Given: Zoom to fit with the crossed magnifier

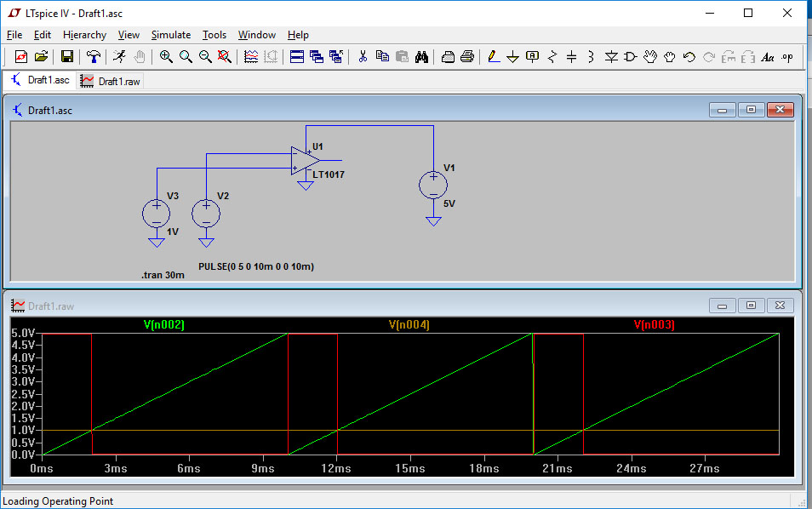Looking at the screenshot, I should point(224,56).
